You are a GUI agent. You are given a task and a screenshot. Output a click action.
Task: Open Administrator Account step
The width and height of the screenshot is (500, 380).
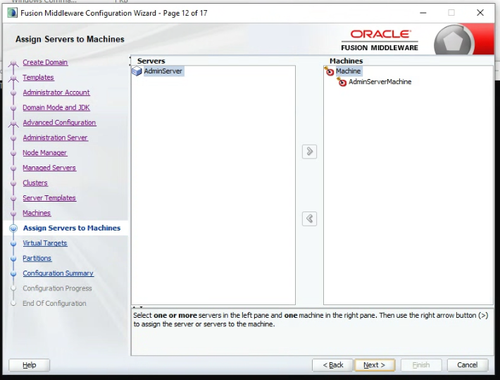tap(56, 92)
